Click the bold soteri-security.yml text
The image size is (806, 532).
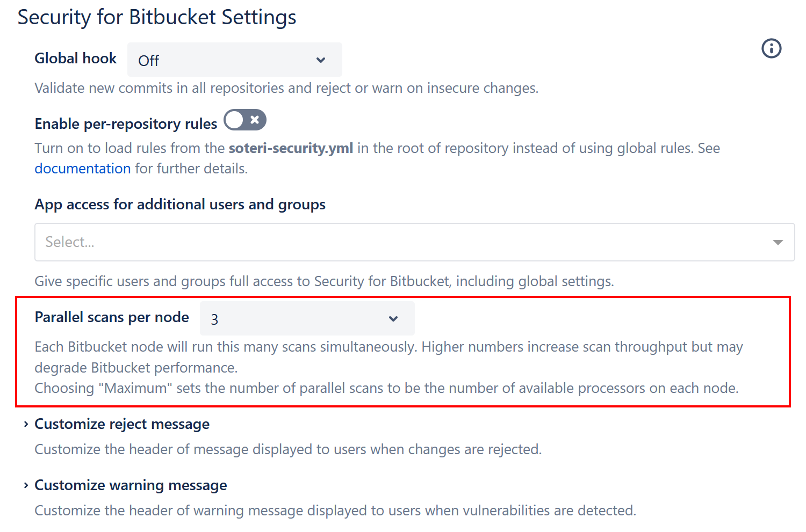[291, 148]
